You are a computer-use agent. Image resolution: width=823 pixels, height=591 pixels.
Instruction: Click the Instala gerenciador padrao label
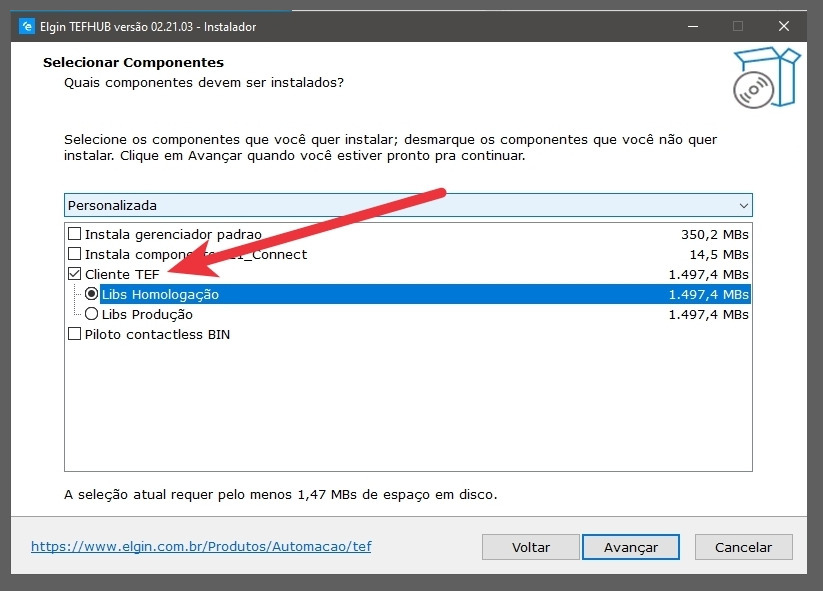click(x=173, y=234)
